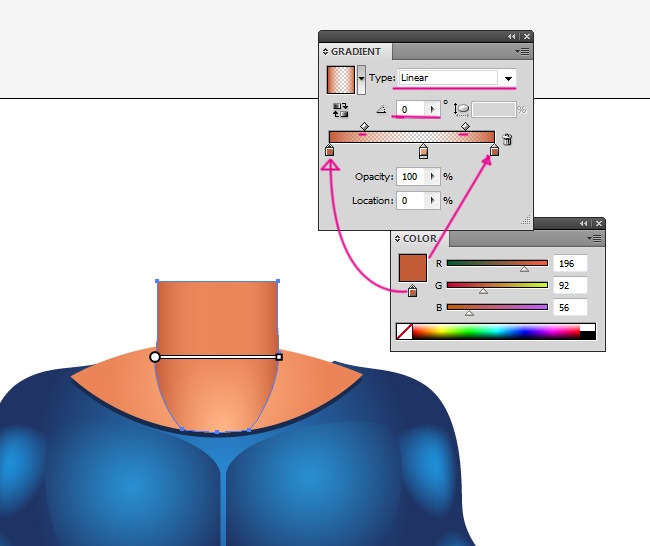This screenshot has height=546, width=650.
Task: Select the middle gradient color stop
Action: (423, 151)
